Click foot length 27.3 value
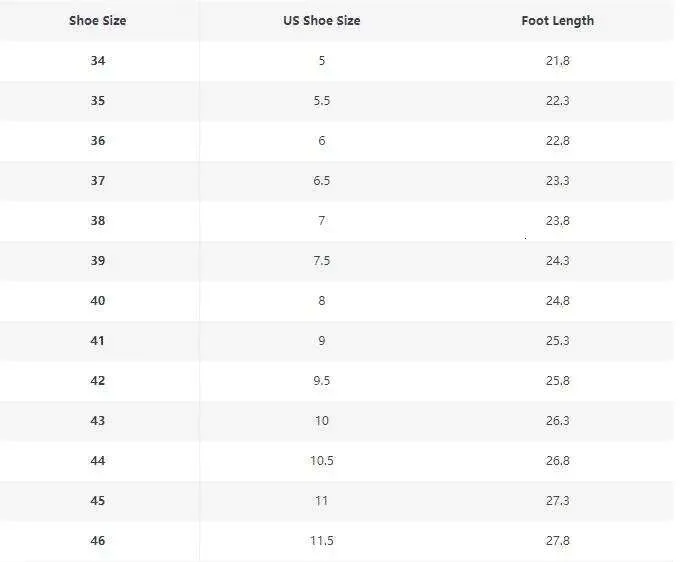 point(558,501)
